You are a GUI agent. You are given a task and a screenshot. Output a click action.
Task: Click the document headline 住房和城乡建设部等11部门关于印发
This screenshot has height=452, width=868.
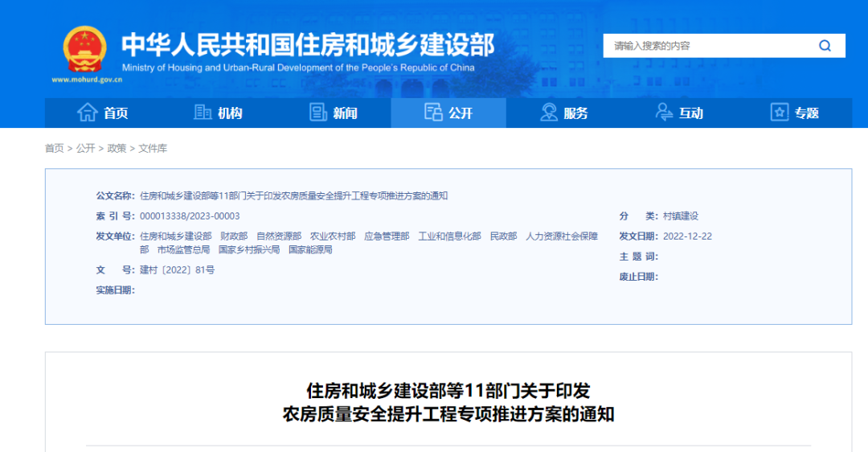[x=448, y=391]
